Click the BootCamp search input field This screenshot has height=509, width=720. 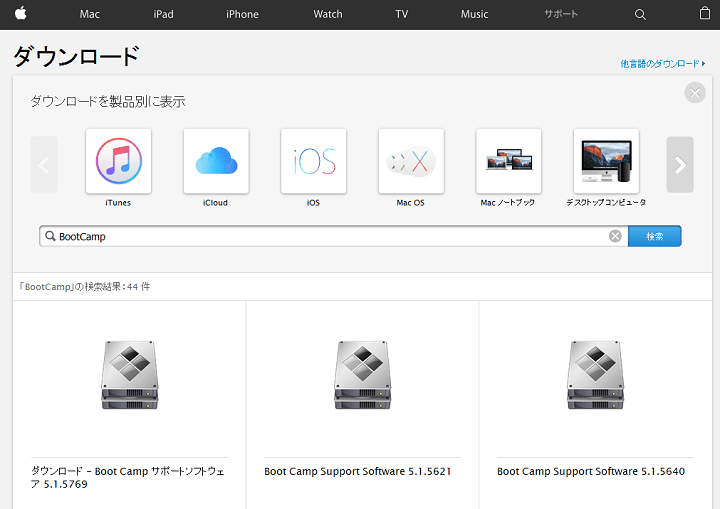tap(333, 236)
